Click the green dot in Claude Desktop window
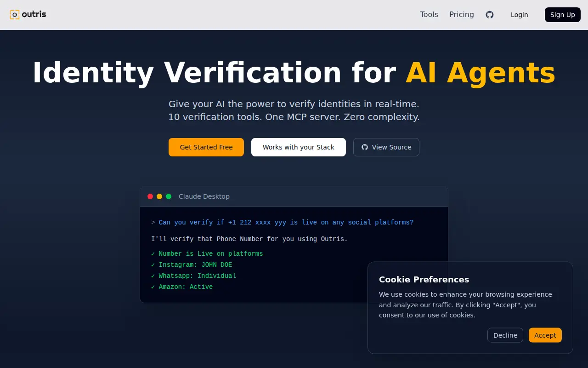Screen dimensions: 588x368 pyautogui.click(x=169, y=196)
